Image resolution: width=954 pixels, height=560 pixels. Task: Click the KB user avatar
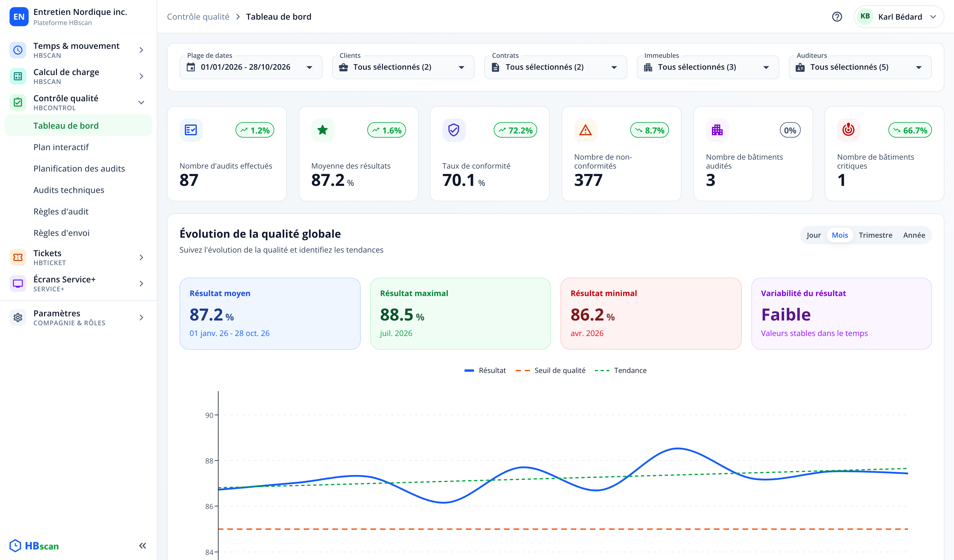865,16
